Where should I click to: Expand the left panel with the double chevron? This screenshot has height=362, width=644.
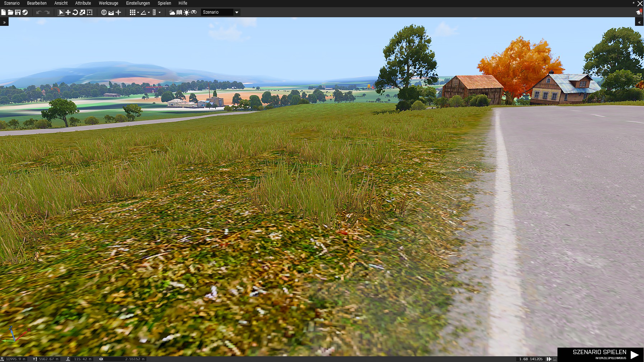(4, 22)
